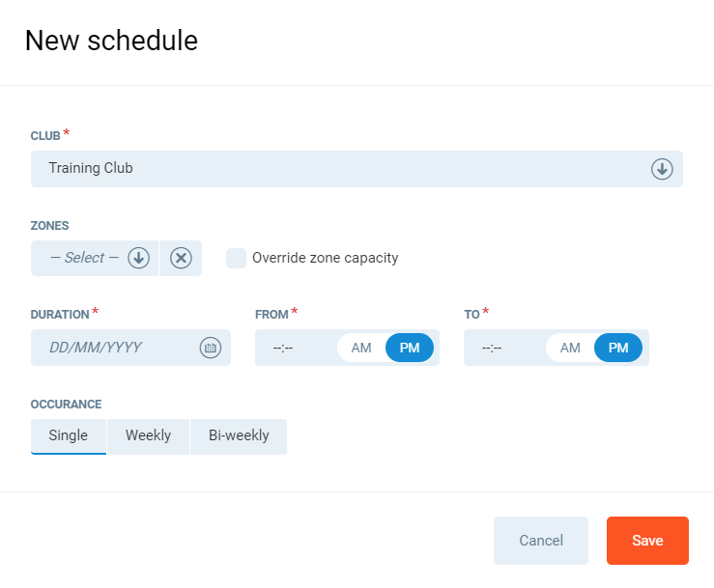The height and width of the screenshot is (588, 714).
Task: Expand the Zones Select dropdown
Action: (85, 258)
